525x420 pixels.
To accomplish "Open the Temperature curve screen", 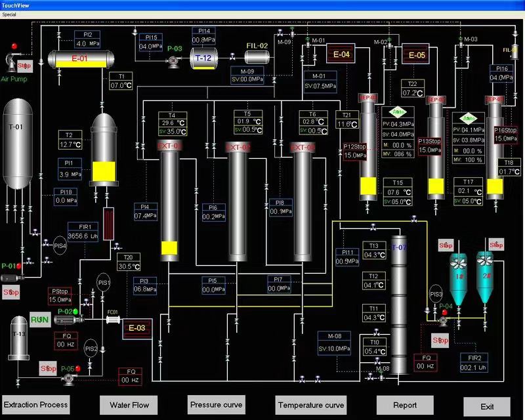I will (310, 404).
